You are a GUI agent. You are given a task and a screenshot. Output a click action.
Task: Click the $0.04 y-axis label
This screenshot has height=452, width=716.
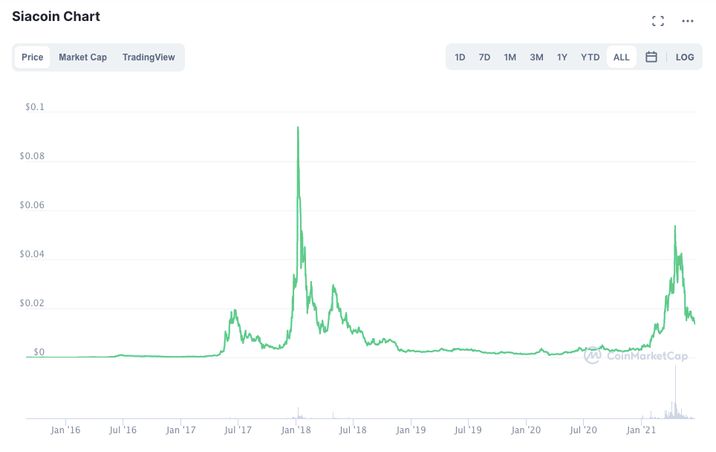coord(32,254)
